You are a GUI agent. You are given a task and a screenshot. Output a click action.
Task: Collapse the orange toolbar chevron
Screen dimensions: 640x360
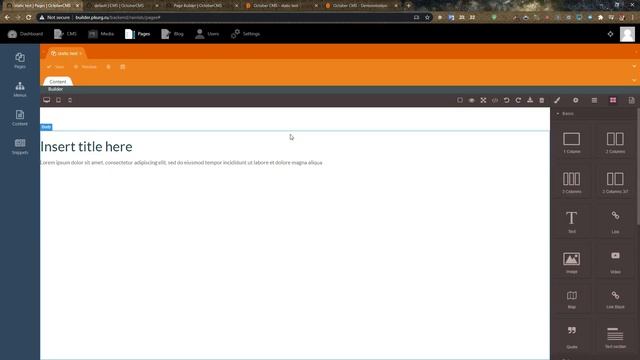click(x=634, y=67)
